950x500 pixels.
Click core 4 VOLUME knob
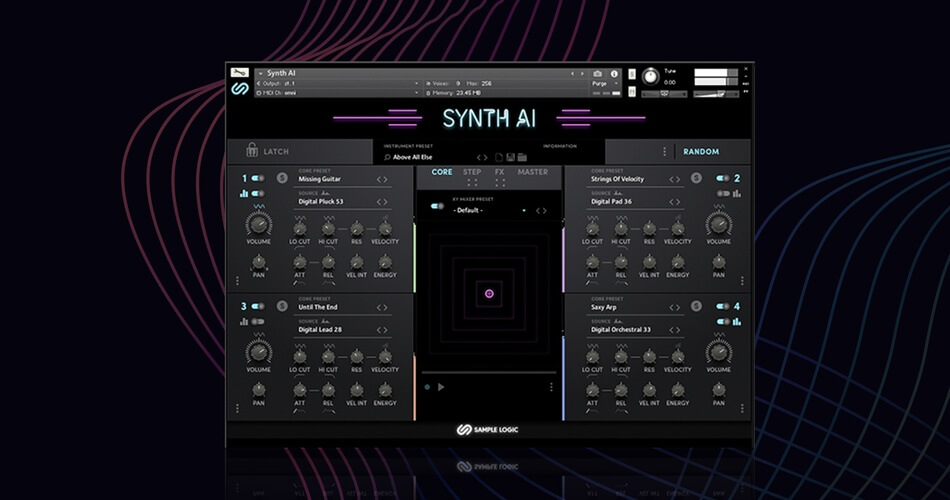(x=719, y=352)
